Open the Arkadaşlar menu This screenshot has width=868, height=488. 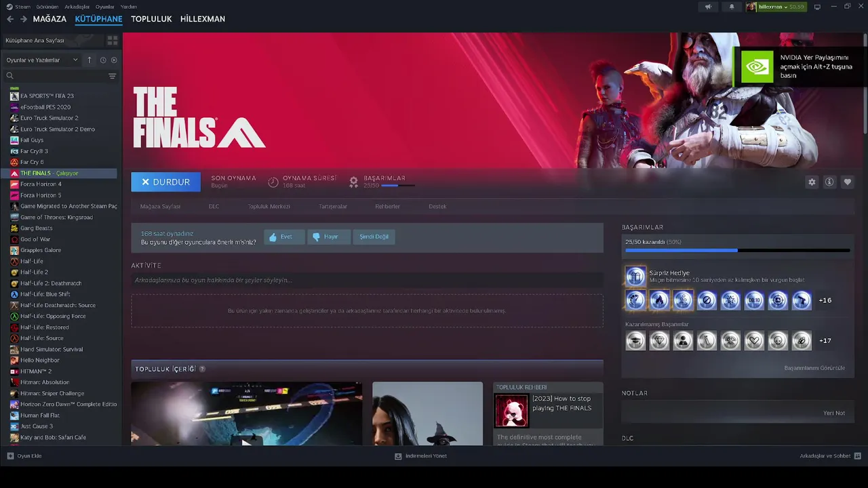click(x=77, y=7)
